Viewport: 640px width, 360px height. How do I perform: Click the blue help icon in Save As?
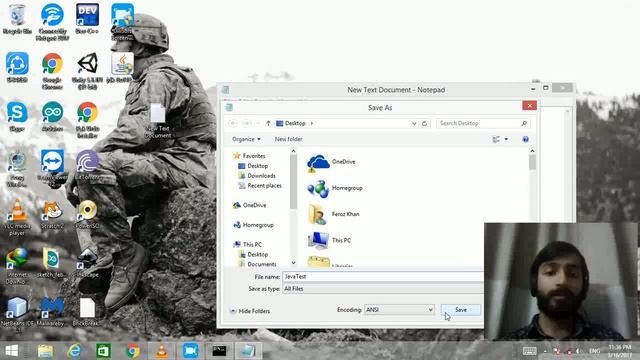(x=526, y=140)
